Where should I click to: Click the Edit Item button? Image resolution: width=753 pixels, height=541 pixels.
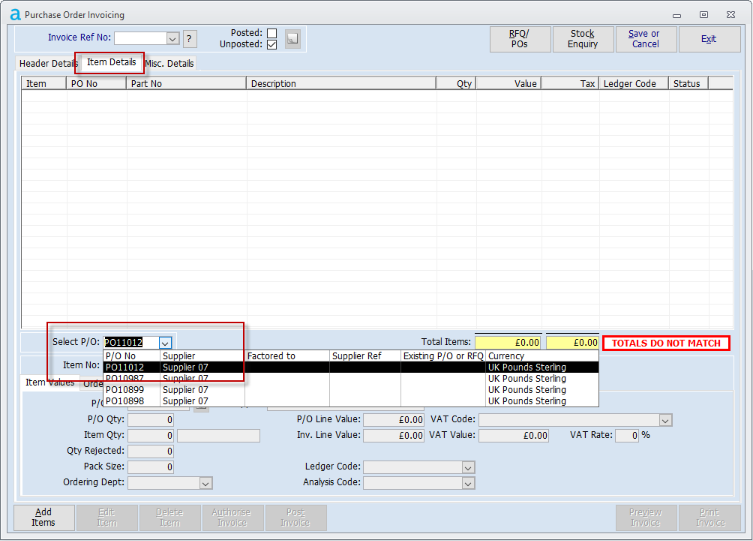click(107, 517)
